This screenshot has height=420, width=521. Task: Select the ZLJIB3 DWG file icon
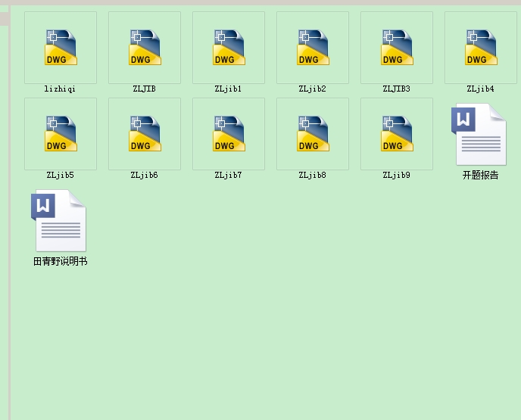click(397, 48)
